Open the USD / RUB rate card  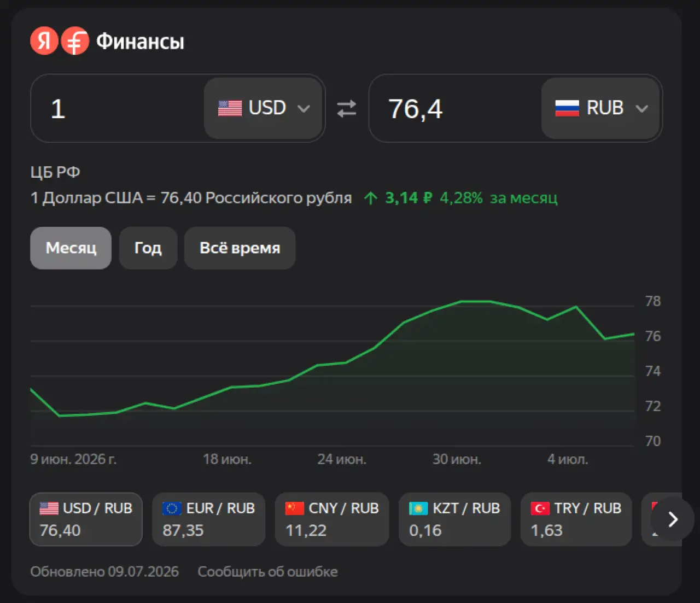86,519
